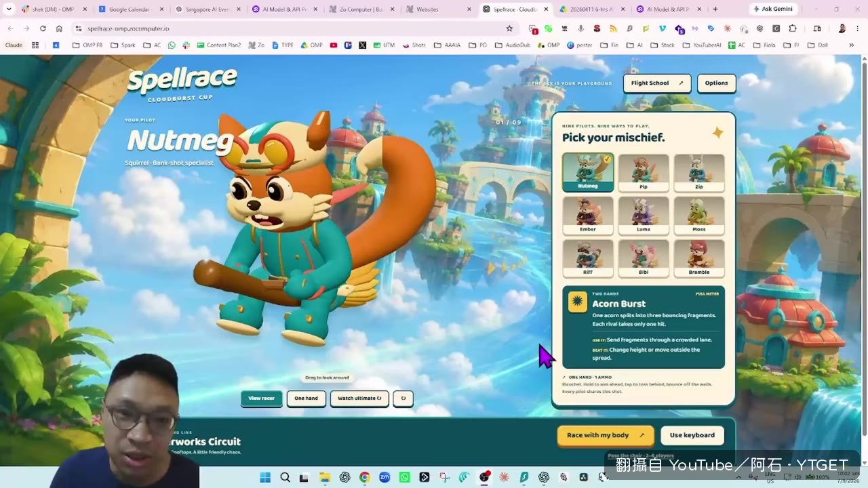Toggle the View racer mode
868x488 pixels.
coord(262,399)
